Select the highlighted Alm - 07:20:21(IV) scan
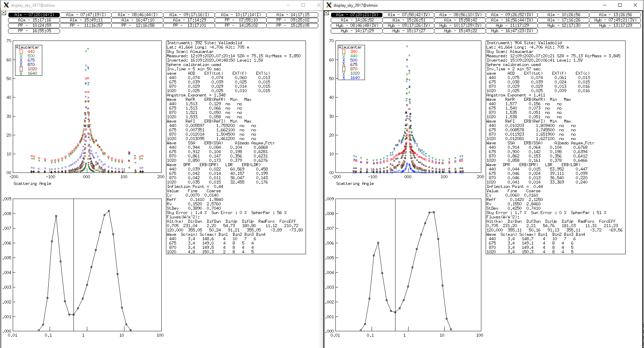The height and width of the screenshot is (348, 644). (x=357, y=15)
